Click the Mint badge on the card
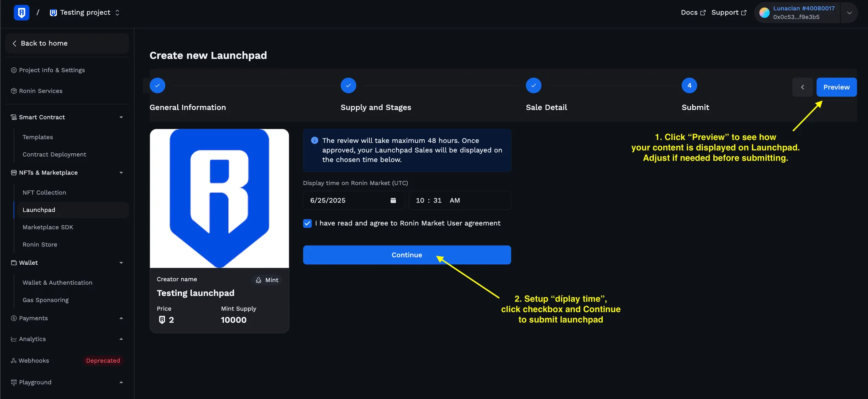The width and height of the screenshot is (868, 399). click(267, 280)
